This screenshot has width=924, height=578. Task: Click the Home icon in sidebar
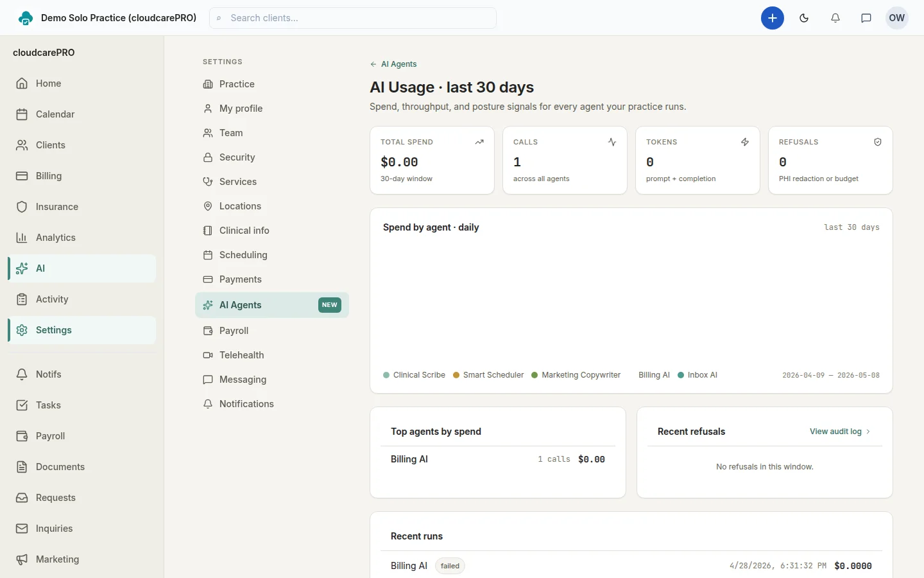22,83
